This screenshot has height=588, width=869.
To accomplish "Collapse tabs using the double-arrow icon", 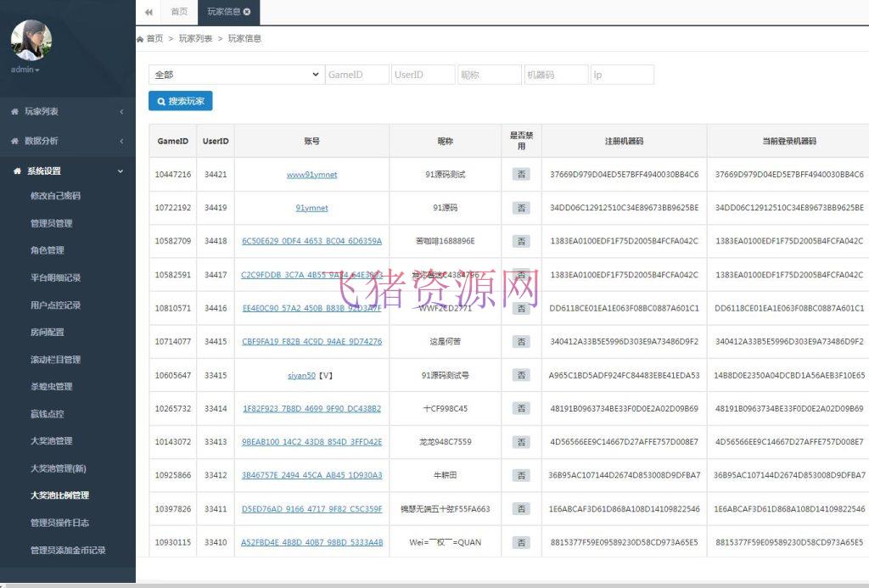I will 149,13.
